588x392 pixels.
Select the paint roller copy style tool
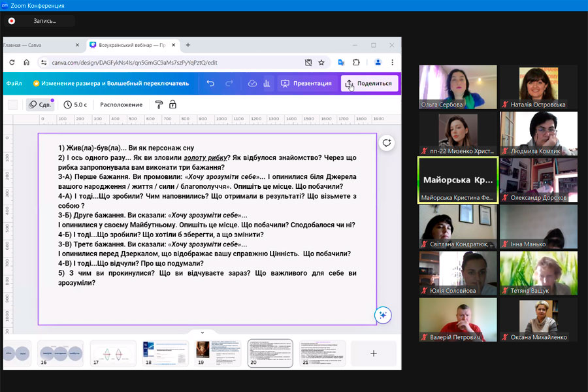click(158, 105)
